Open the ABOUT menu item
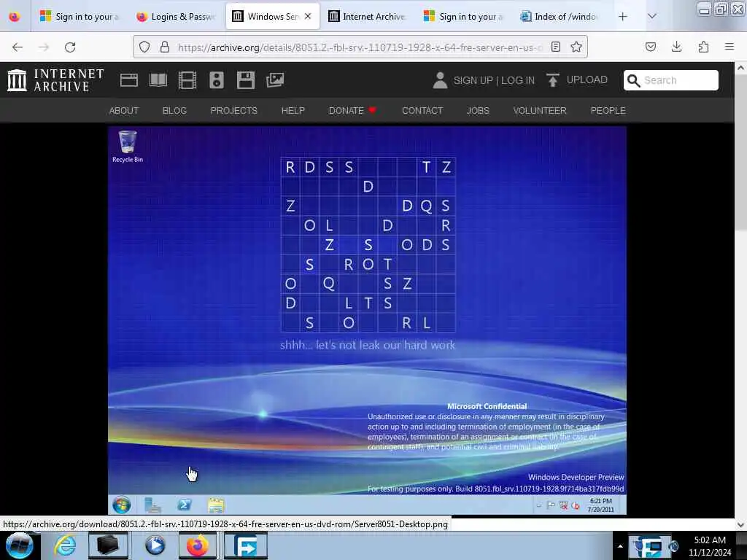The height and width of the screenshot is (560, 747). (x=124, y=111)
